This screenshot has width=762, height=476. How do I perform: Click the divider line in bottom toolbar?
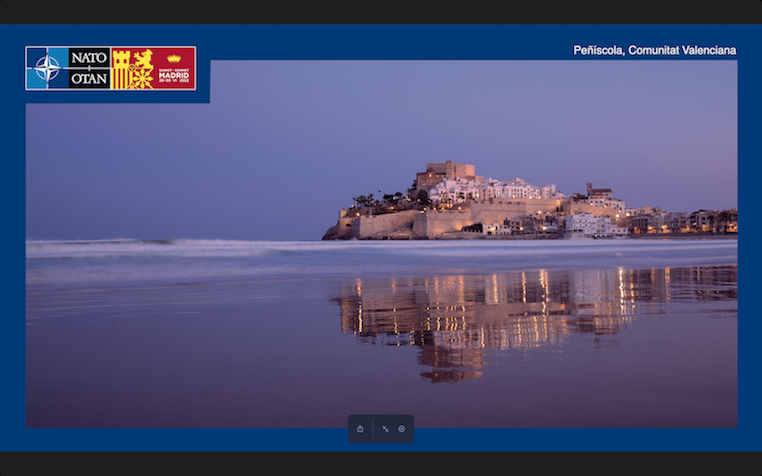click(373, 429)
